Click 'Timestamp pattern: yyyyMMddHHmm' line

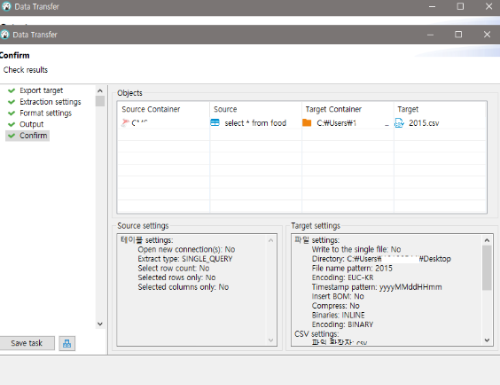click(x=377, y=287)
